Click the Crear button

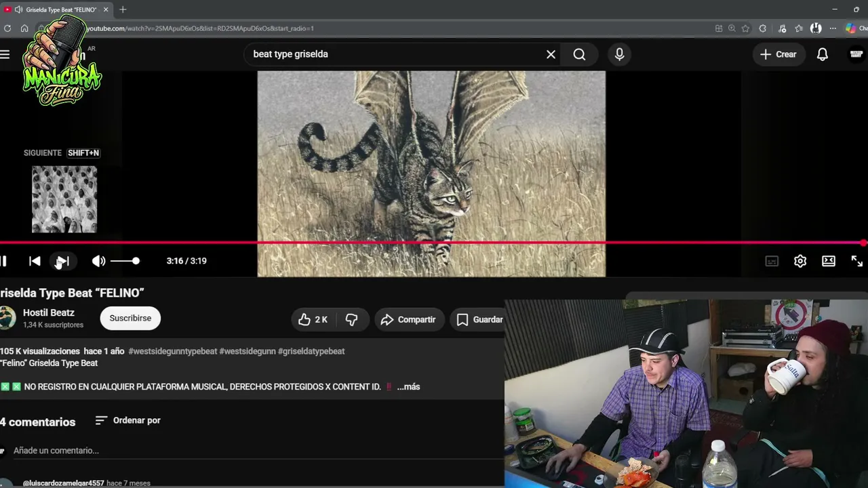778,54
